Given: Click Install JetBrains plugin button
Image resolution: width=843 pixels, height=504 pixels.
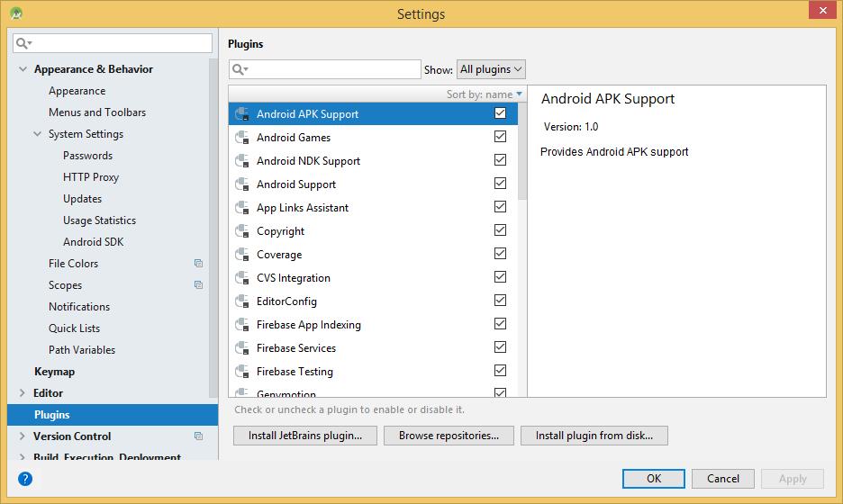Looking at the screenshot, I should [x=304, y=436].
